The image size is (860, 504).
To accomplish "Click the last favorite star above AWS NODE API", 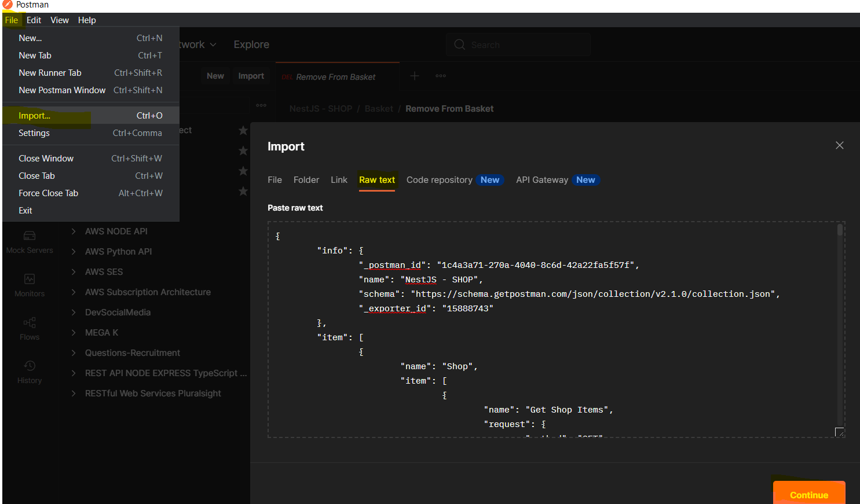I will pyautogui.click(x=243, y=192).
